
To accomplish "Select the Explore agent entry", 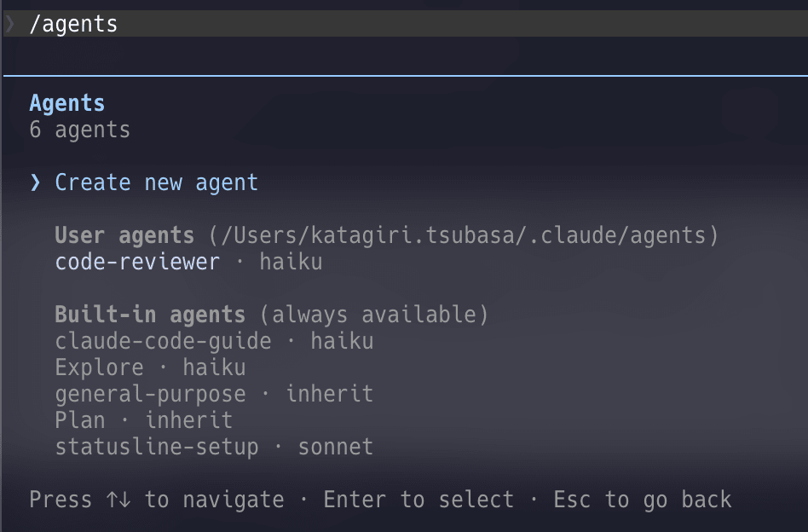I will [99, 367].
